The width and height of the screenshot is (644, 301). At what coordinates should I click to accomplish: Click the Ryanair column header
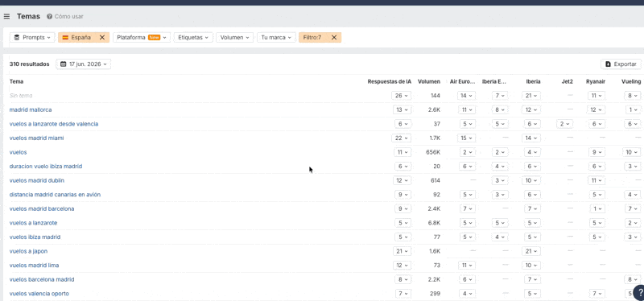point(596,82)
